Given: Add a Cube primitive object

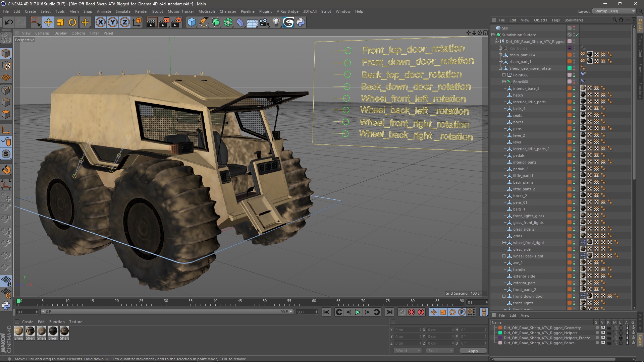Looking at the screenshot, I should tap(192, 22).
